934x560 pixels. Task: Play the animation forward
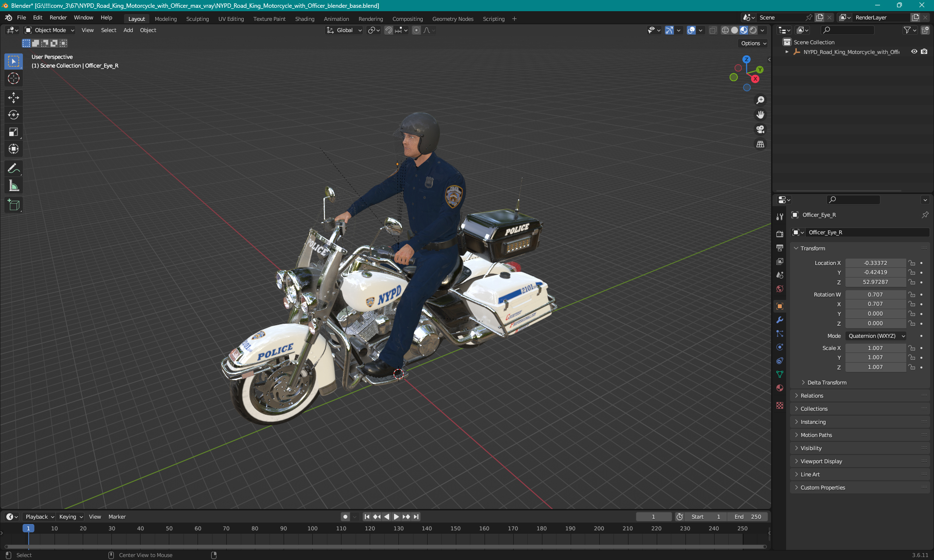point(396,517)
